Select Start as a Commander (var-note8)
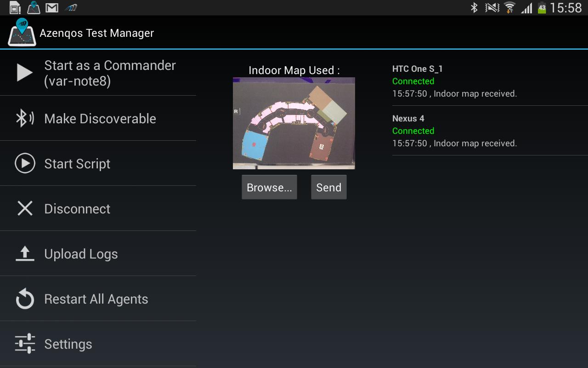This screenshot has width=588, height=368. 98,73
